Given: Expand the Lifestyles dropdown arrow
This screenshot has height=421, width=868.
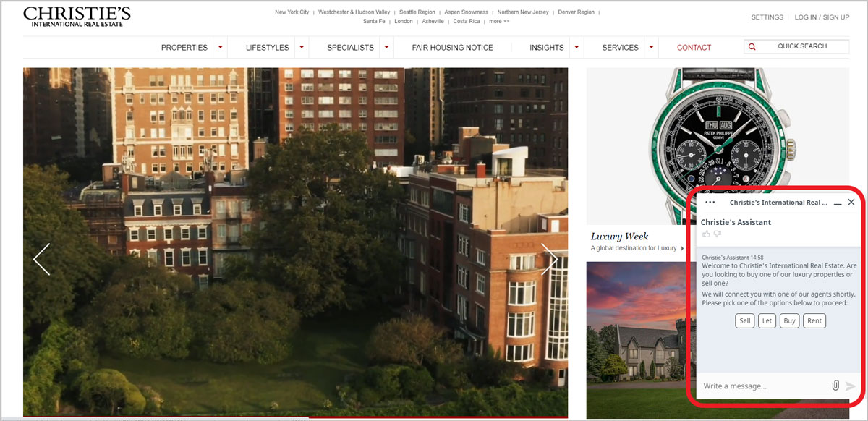Looking at the screenshot, I should [302, 48].
